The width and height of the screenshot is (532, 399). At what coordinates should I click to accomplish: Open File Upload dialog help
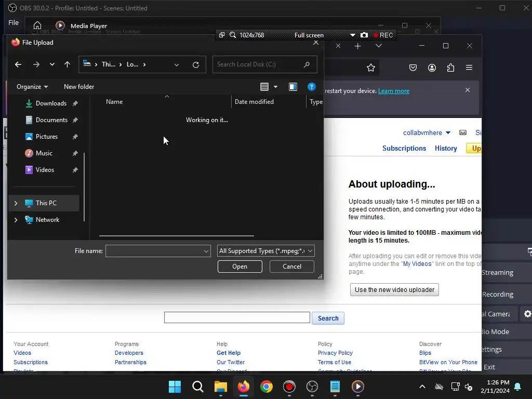click(x=312, y=87)
